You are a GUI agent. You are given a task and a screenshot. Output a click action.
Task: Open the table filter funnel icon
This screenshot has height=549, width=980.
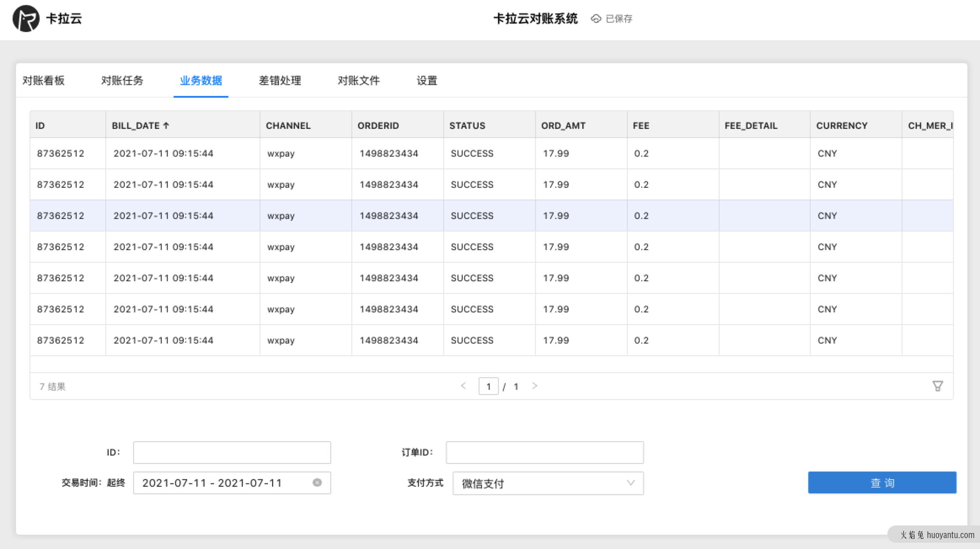[x=937, y=386]
